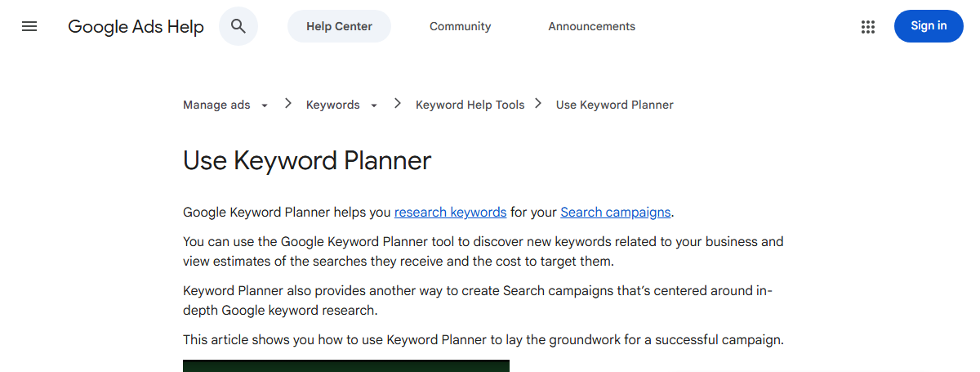Follow the research keywords link
980x372 pixels.
pos(451,213)
